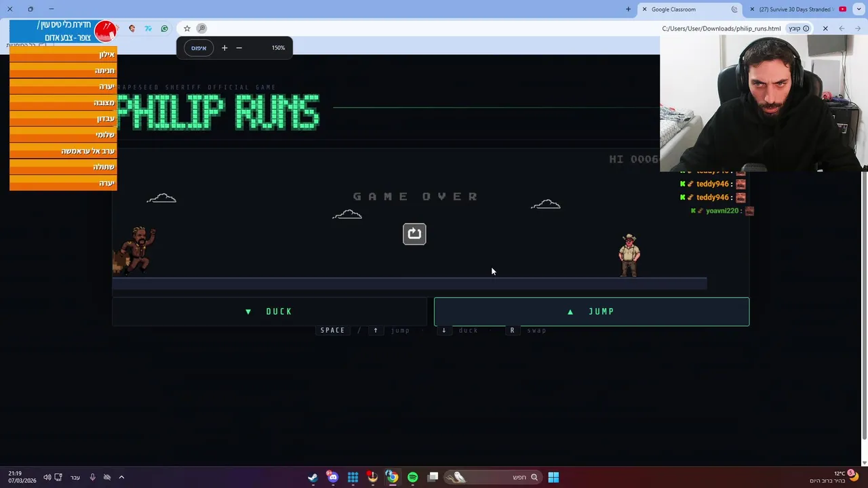Open the Grammarly extension icon

[x=164, y=28]
